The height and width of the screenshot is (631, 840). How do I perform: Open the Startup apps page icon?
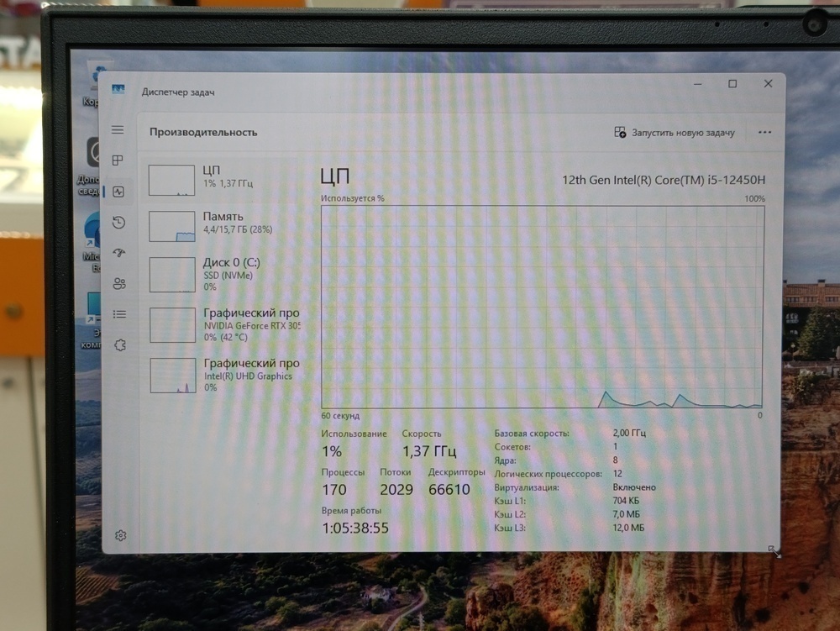(x=119, y=253)
